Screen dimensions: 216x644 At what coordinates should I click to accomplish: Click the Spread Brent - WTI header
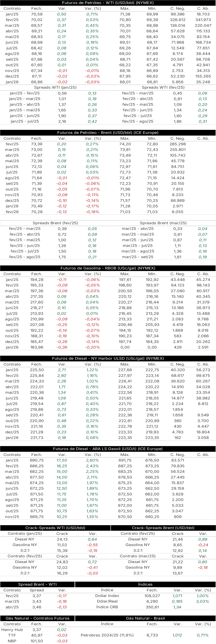[37, 585]
